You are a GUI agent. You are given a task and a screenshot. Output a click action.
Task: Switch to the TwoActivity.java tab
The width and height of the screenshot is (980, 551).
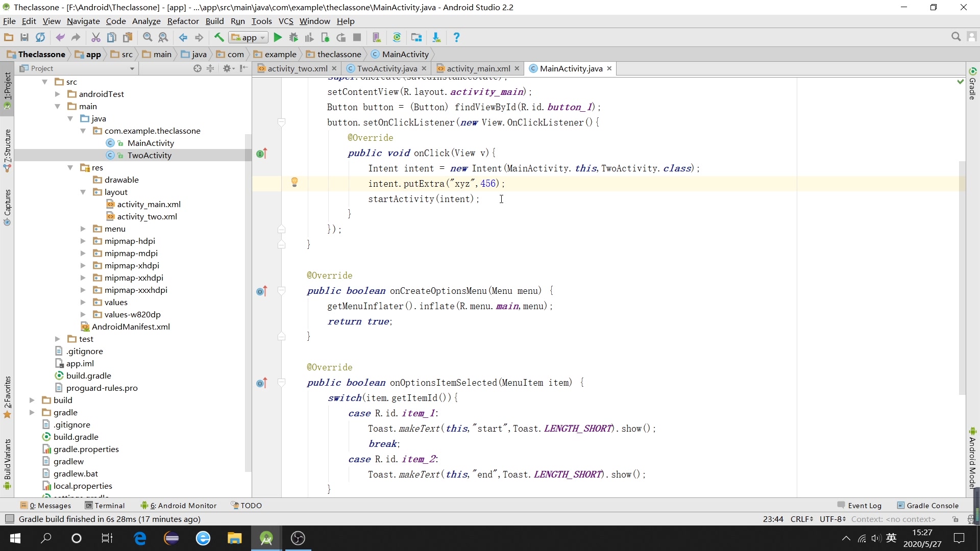click(386, 68)
